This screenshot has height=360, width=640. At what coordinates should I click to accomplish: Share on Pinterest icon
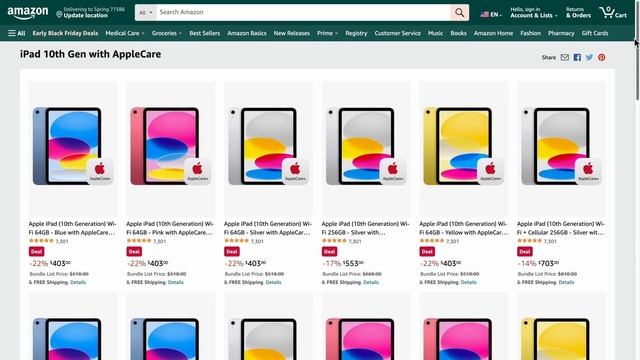click(602, 58)
